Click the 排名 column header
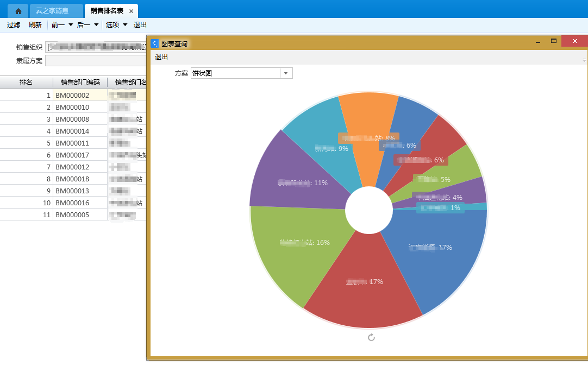The width and height of the screenshot is (588, 372). pos(26,83)
